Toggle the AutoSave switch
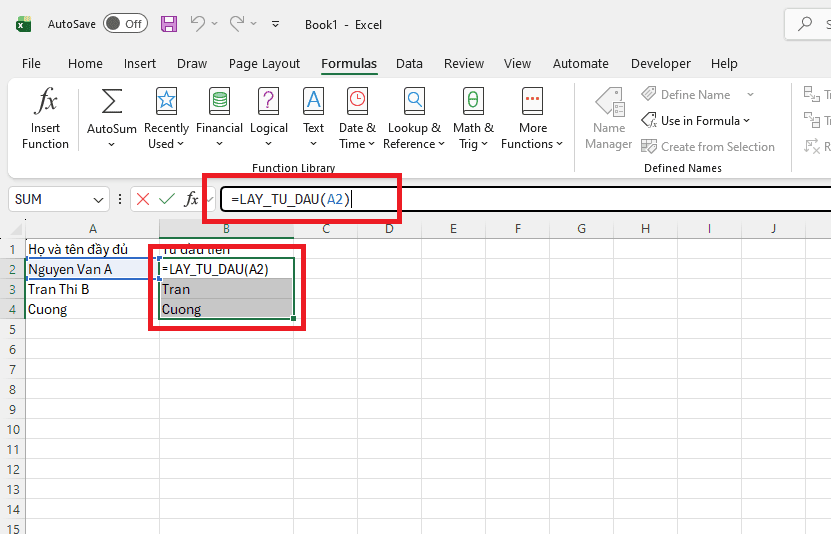 coord(125,24)
